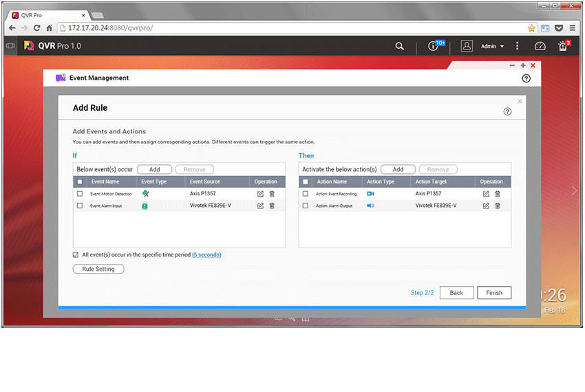Open the alarm notification bell icon

pos(563,46)
